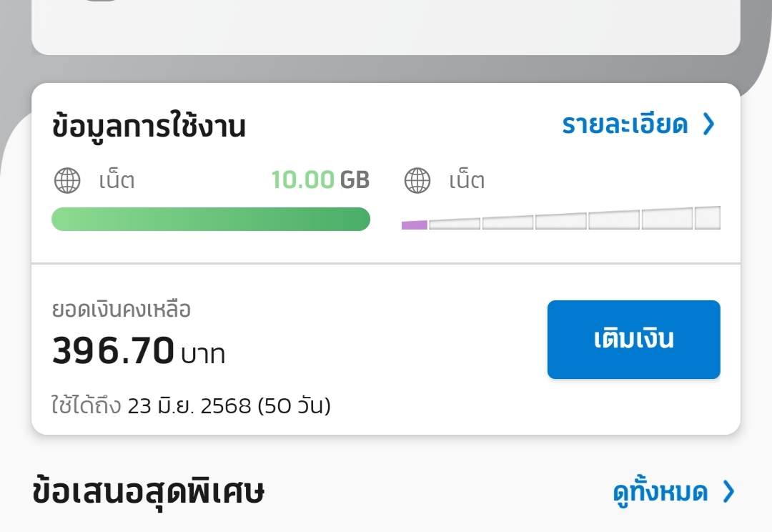Open the รายละเอียด usage details link

[x=625, y=124]
